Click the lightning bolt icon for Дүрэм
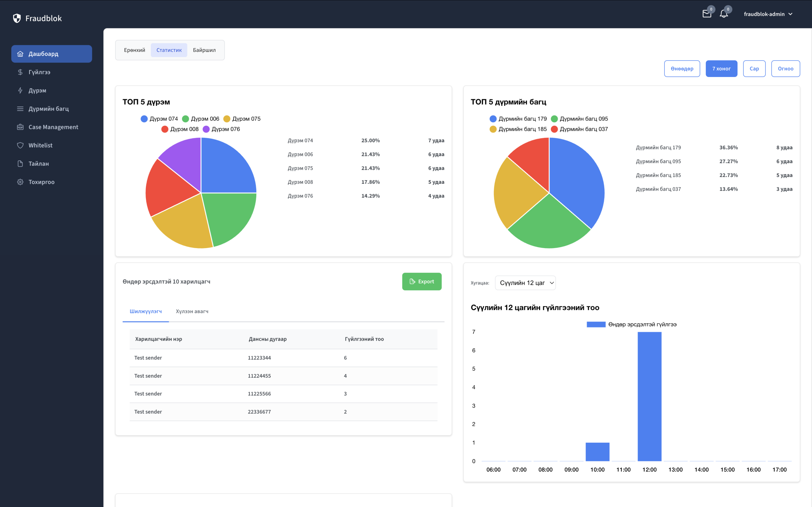Screen dimensions: 812x507 pos(20,91)
